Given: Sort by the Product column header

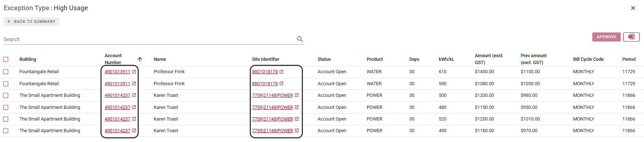Looking at the screenshot, I should (375, 59).
